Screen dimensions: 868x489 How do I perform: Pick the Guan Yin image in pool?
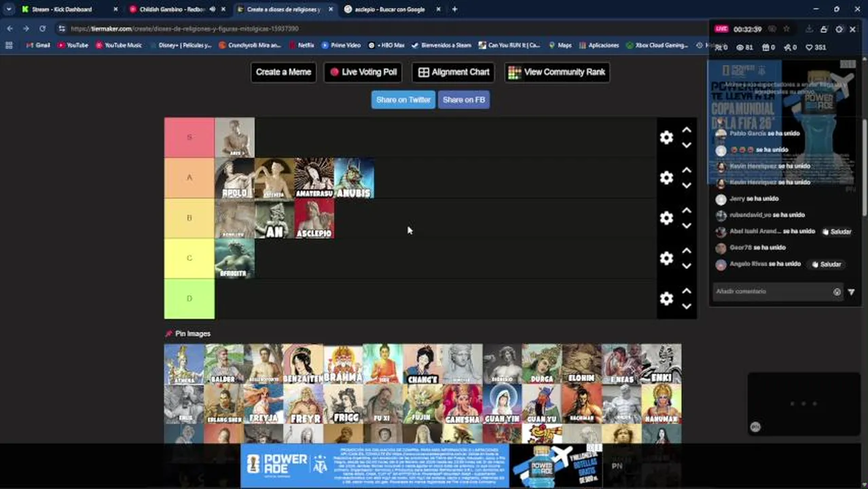(502, 403)
